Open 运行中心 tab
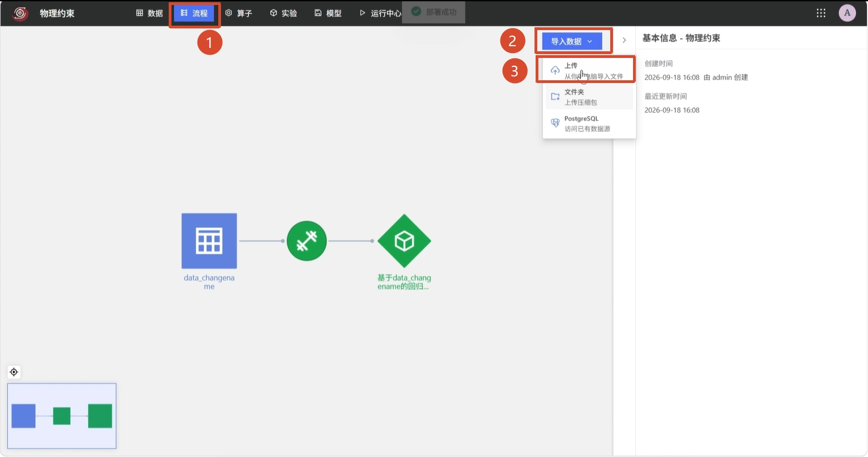868x457 pixels. 380,13
